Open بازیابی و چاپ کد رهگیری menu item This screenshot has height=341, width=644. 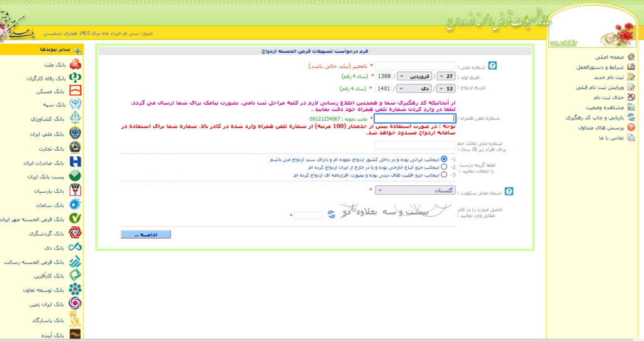[595, 117]
